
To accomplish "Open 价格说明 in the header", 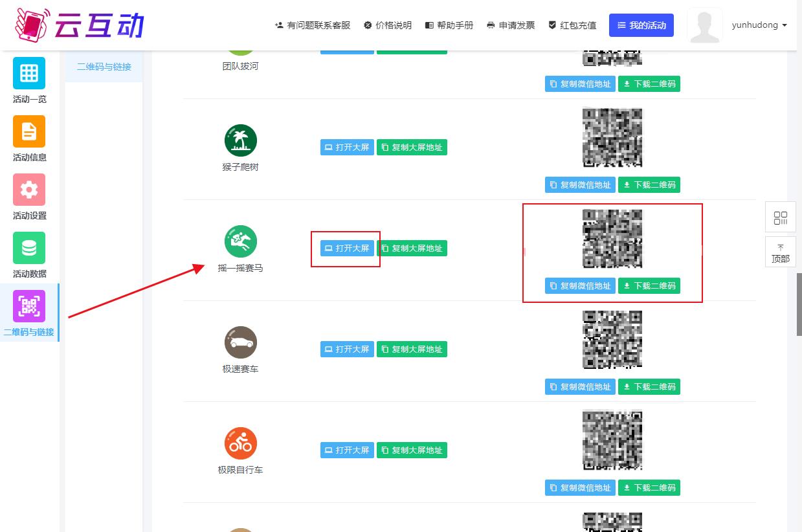I will click(x=387, y=25).
